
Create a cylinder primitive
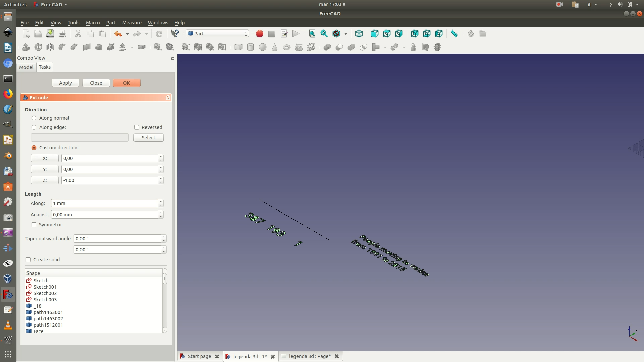pyautogui.click(x=251, y=47)
